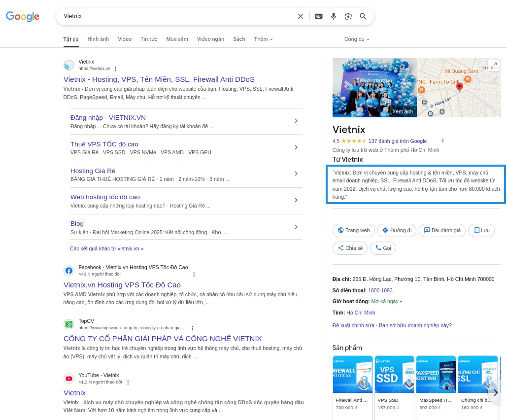Open three-dot options next to Google reviews

[x=442, y=141]
